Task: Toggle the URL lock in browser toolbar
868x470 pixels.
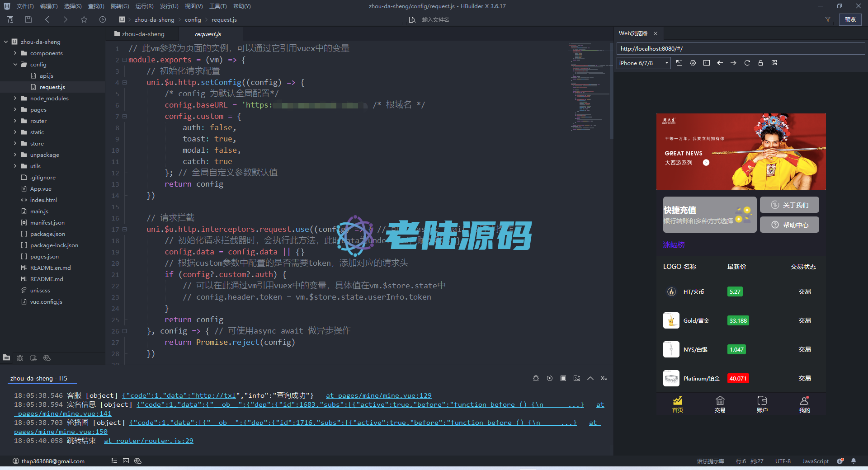Action: (760, 63)
